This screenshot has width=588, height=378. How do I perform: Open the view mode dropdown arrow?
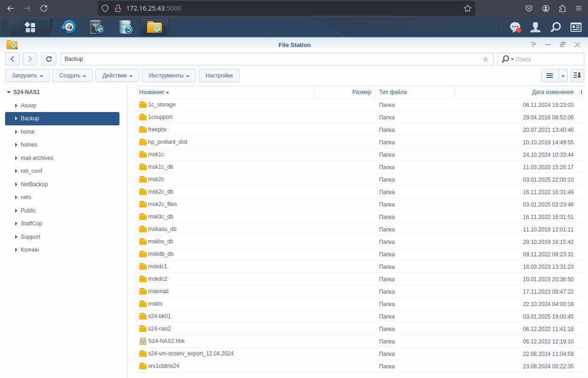pos(563,76)
